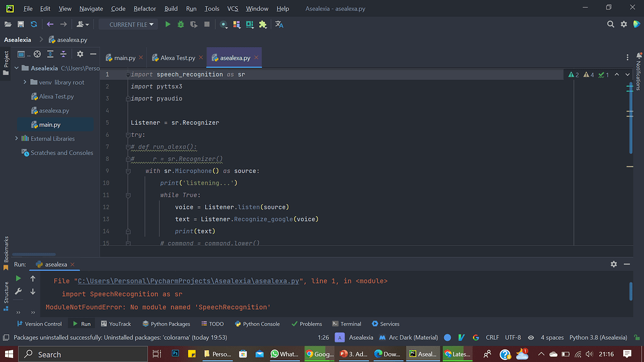Toggle the Structure tool window stripe button
The height and width of the screenshot is (362, 644).
coord(6,297)
